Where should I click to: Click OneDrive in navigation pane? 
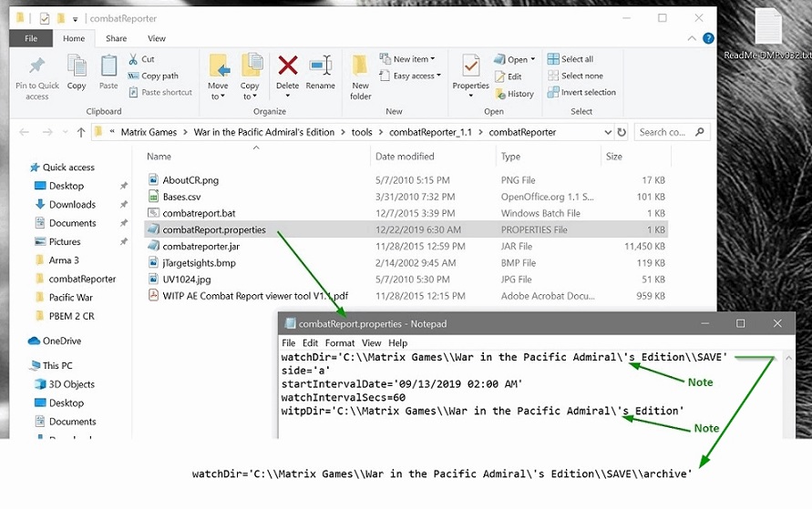62,341
